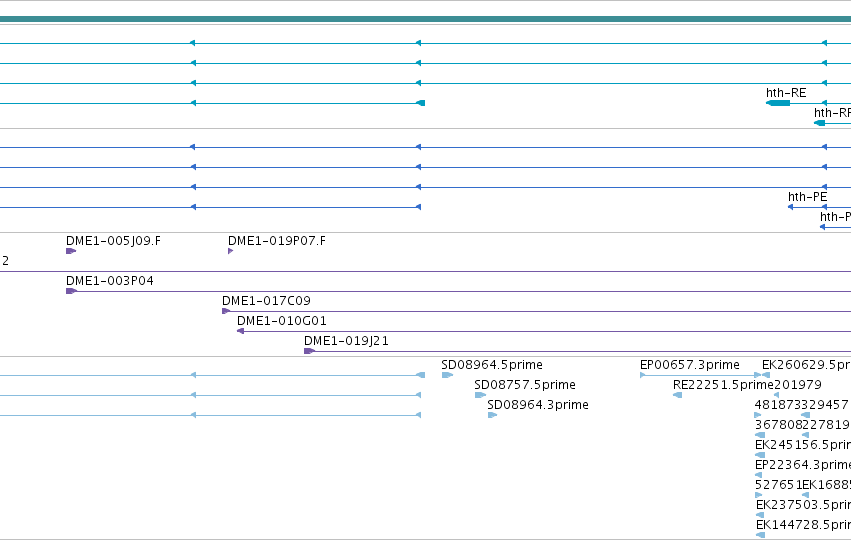Click the 201979 feature label
This screenshot has width=851, height=540.
798,385
